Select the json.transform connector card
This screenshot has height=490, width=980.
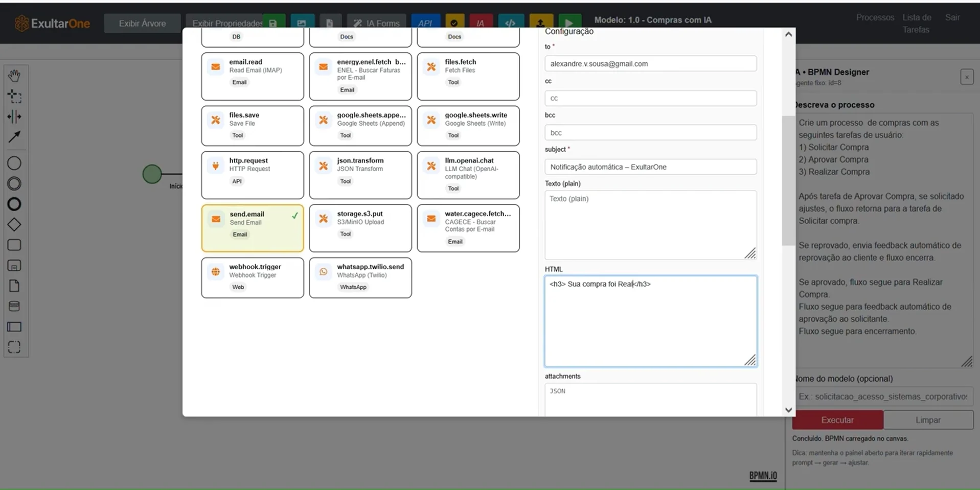pyautogui.click(x=360, y=175)
